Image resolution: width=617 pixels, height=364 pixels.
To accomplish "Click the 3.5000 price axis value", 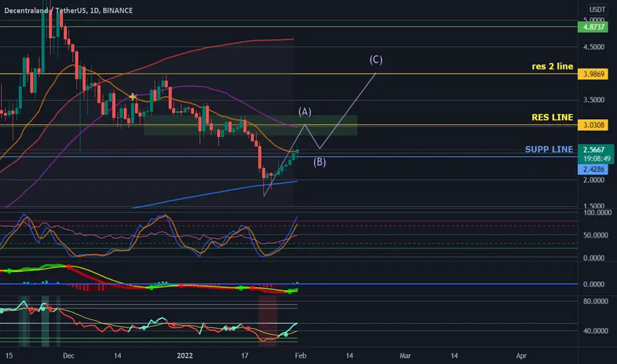I will (594, 100).
